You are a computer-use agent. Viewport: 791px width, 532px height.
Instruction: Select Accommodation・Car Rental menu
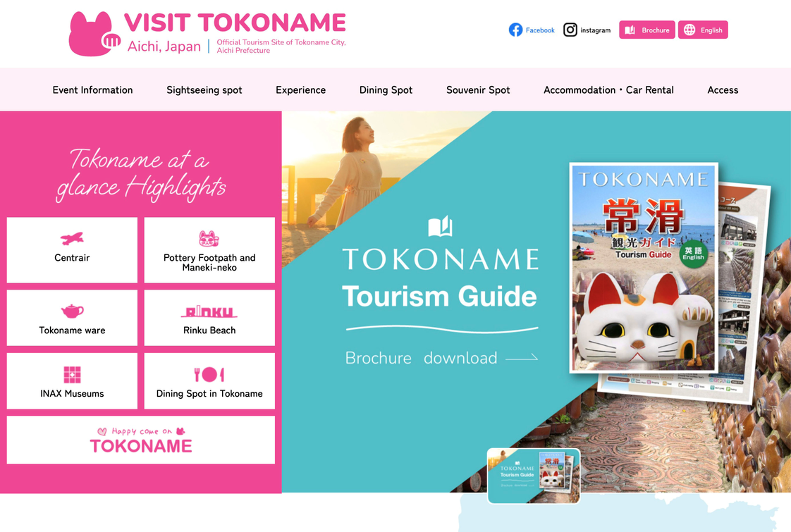608,89
